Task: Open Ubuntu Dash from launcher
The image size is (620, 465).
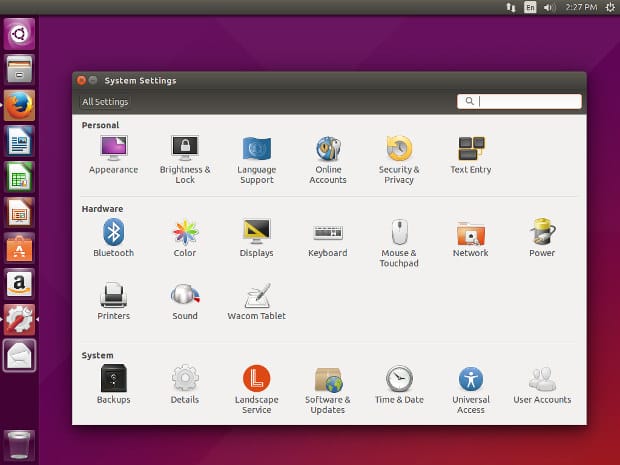Action: click(x=19, y=34)
